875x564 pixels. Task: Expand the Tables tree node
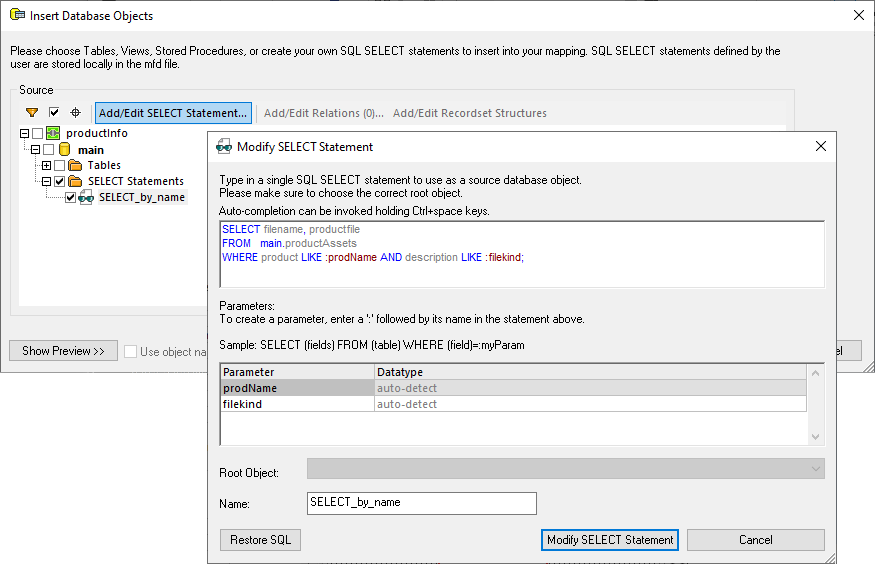46,166
